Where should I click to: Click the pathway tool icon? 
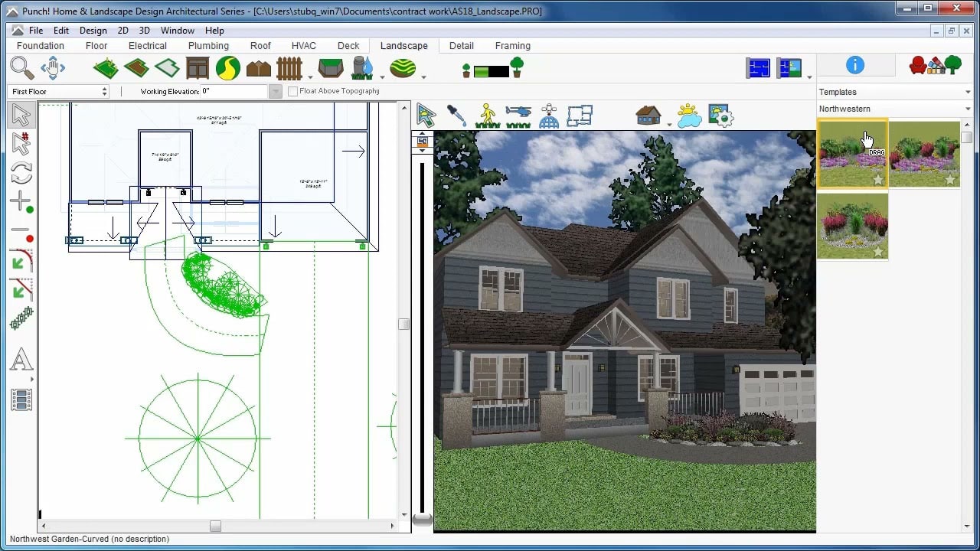point(227,69)
